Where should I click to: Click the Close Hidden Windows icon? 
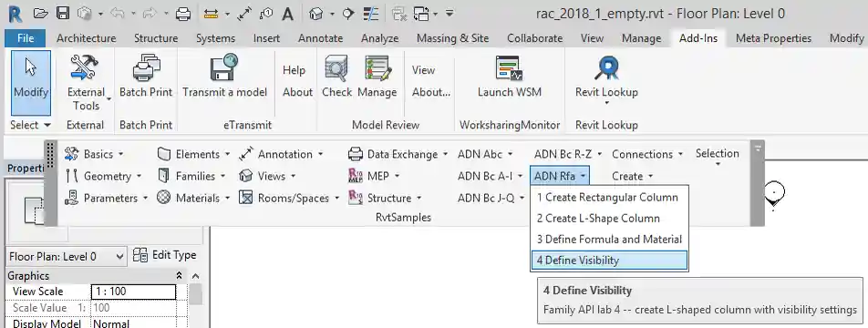coord(399,14)
